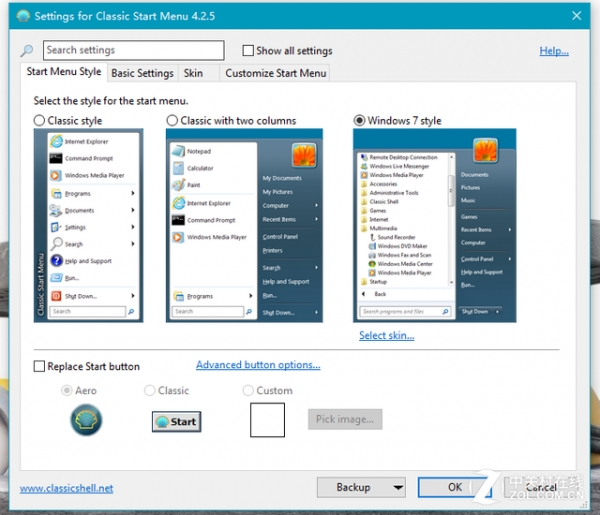
Task: Choose Classic with two columns option
Action: point(173,121)
